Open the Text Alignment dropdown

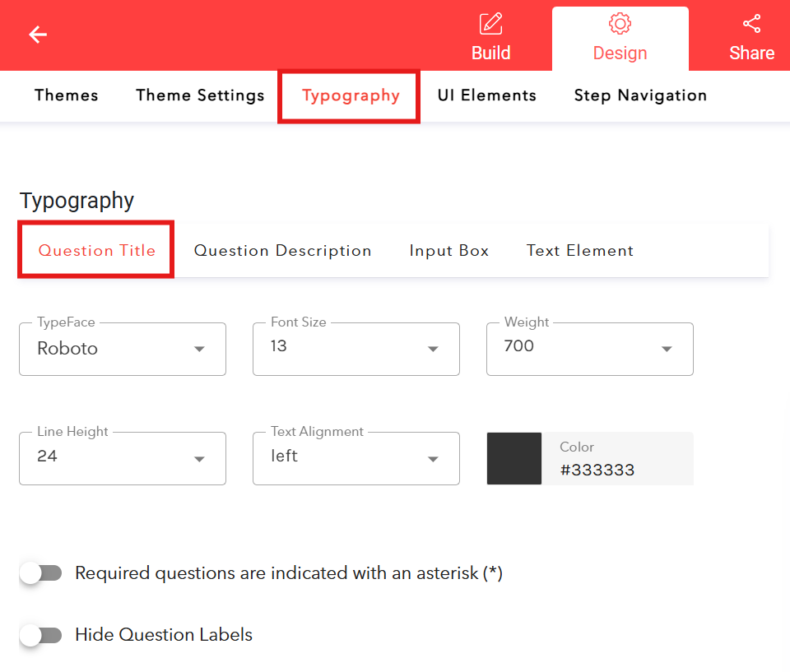click(432, 458)
